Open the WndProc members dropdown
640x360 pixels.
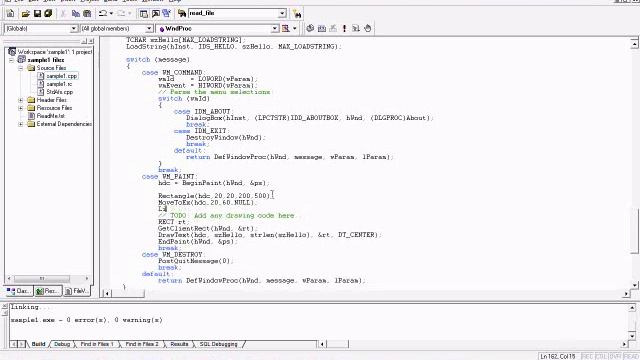(x=275, y=28)
